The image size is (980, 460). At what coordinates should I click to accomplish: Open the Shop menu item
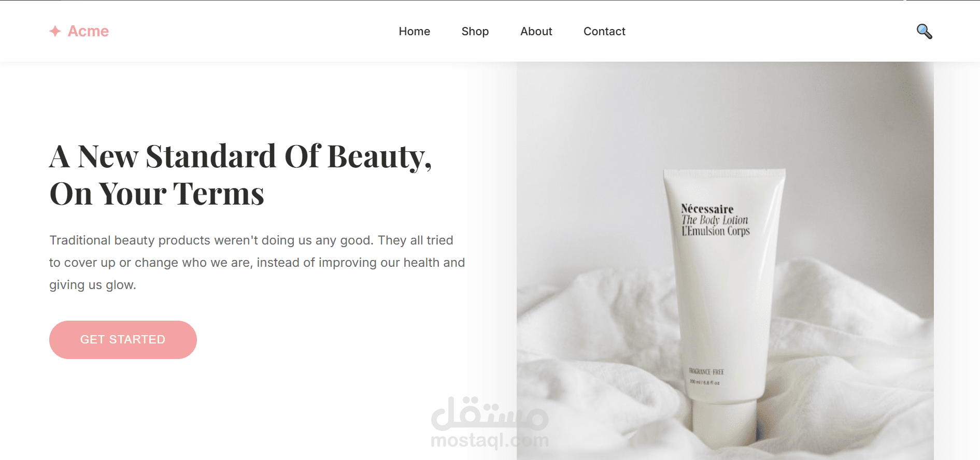point(475,31)
